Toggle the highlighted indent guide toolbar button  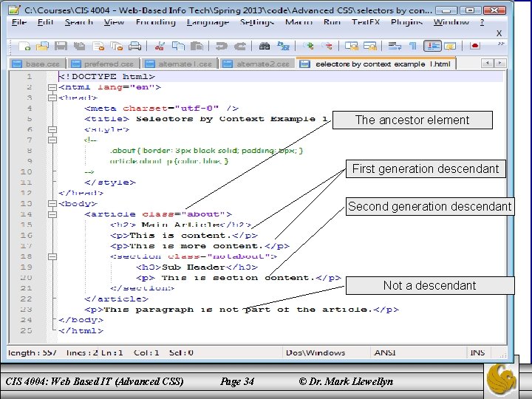[x=433, y=46]
